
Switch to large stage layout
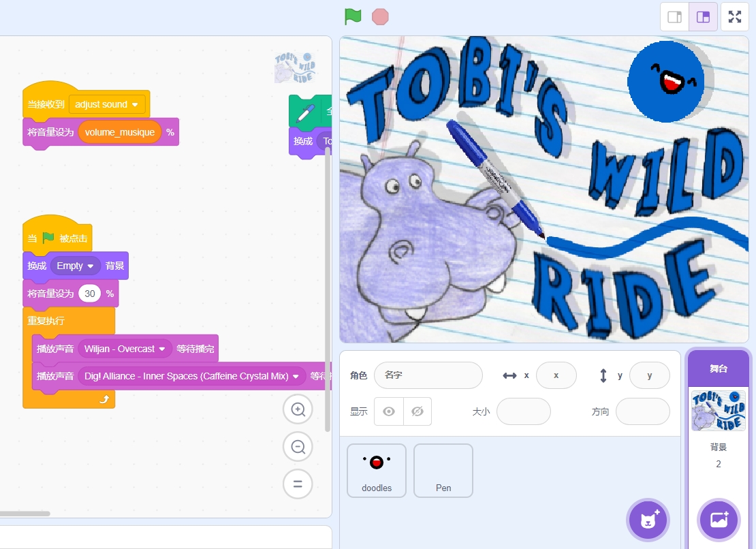click(x=703, y=17)
